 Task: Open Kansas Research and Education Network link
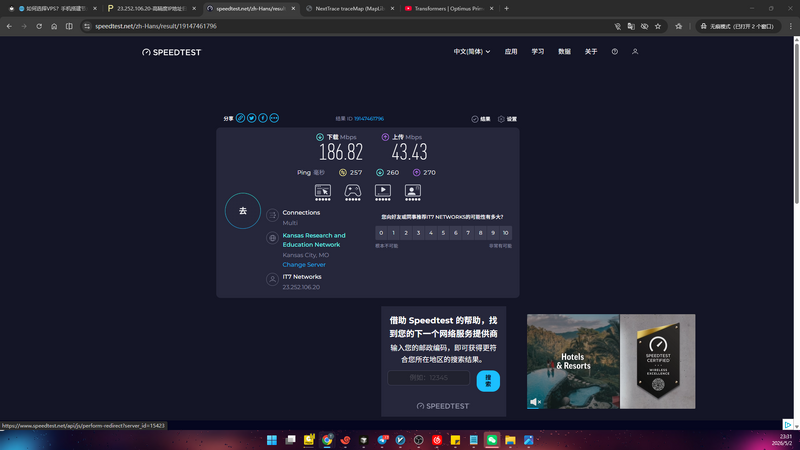pos(314,240)
